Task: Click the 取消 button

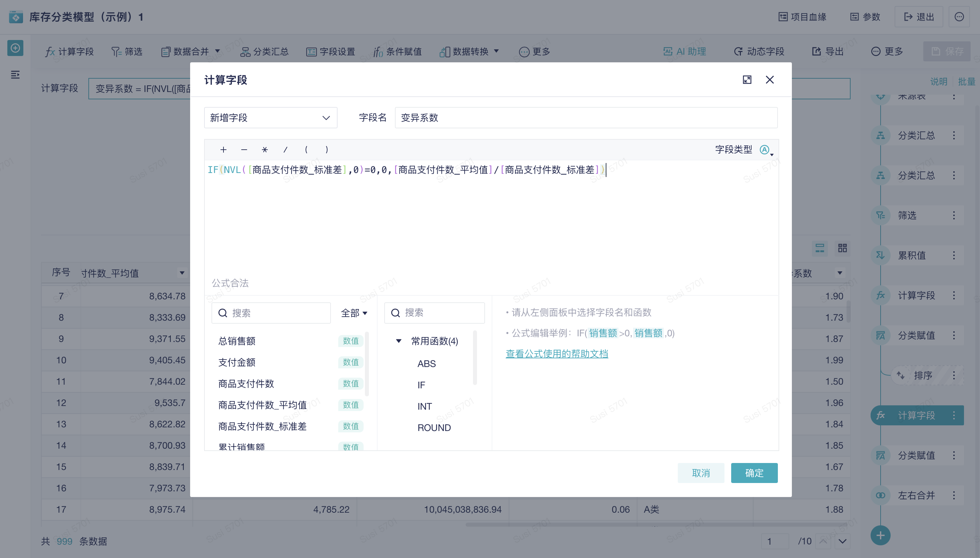Action: click(x=700, y=473)
